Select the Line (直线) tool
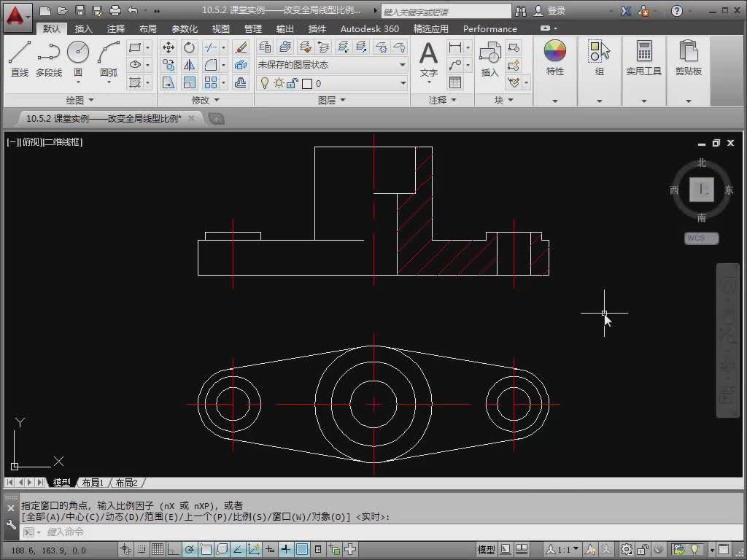Screen dimensions: 747x560 [x=20, y=59]
